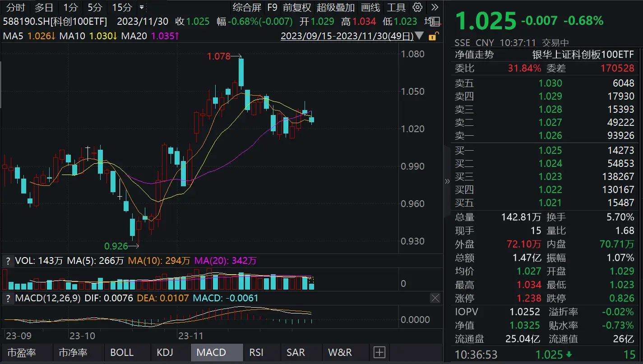
Task: Activate the 画线 drawing tool
Action: [371, 7]
